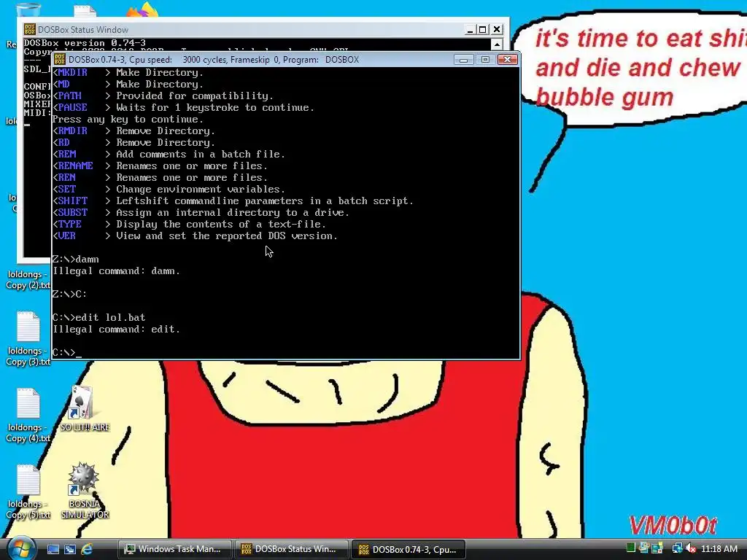Click the DOSBox 0.74-3 Cpu speed title text
Image resolution: width=747 pixels, height=560 pixels.
(214, 60)
